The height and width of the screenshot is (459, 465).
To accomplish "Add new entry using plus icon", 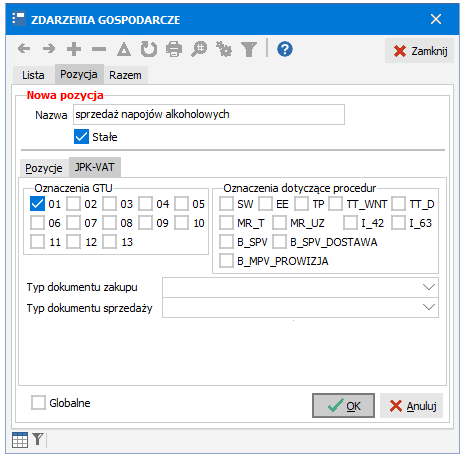I will (74, 49).
